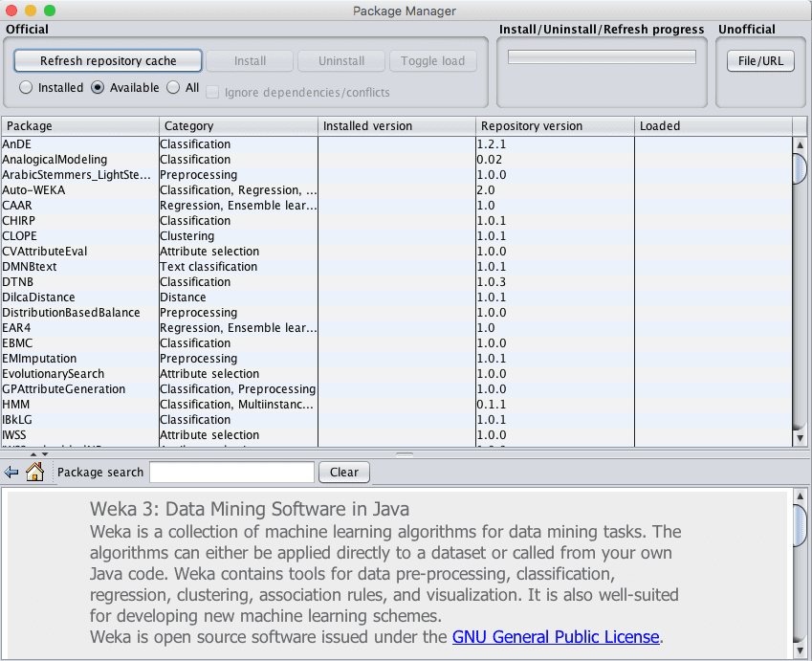Select the EvolutionarySearch package
Screen dimensions: 812x661
coord(397,373)
